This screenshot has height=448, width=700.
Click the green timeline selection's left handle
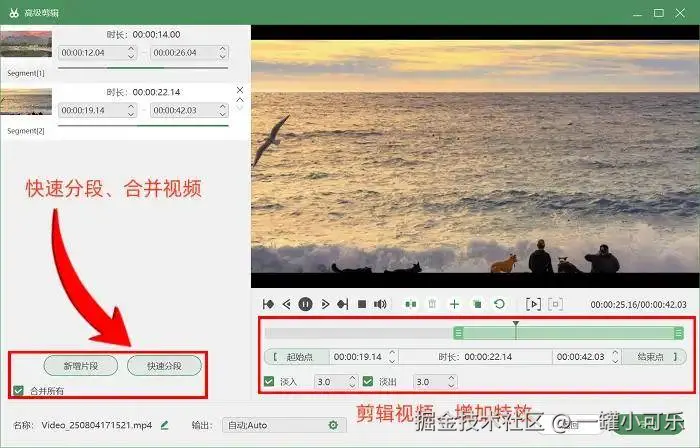pos(458,332)
